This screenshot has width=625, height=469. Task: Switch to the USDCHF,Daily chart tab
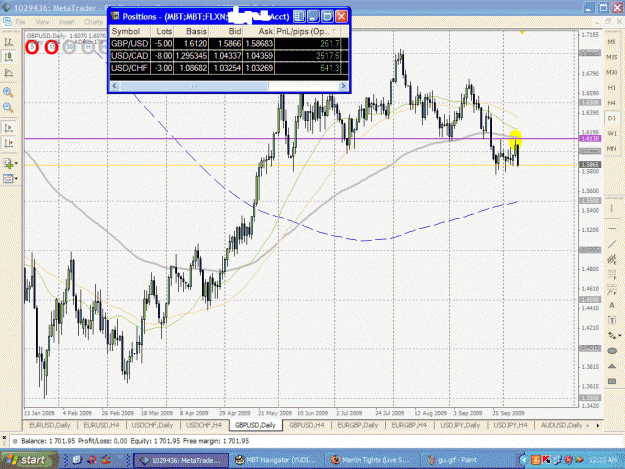pyautogui.click(x=152, y=425)
